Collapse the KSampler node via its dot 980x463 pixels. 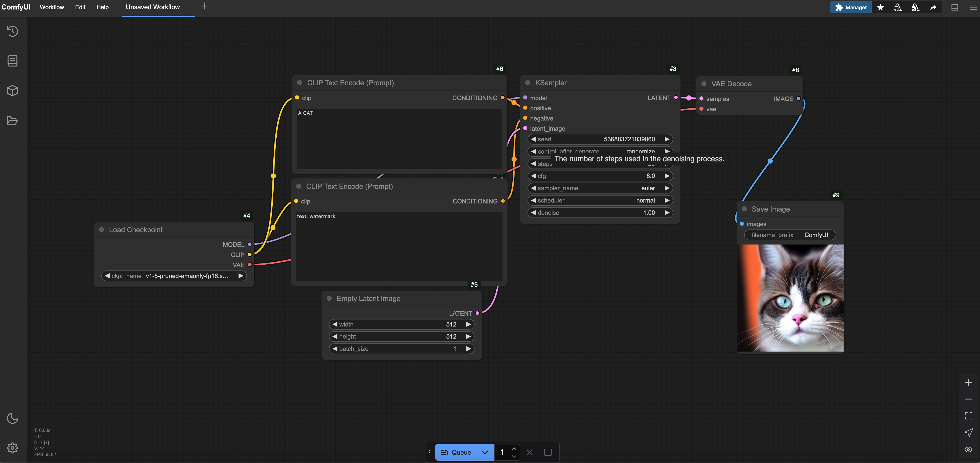point(528,83)
